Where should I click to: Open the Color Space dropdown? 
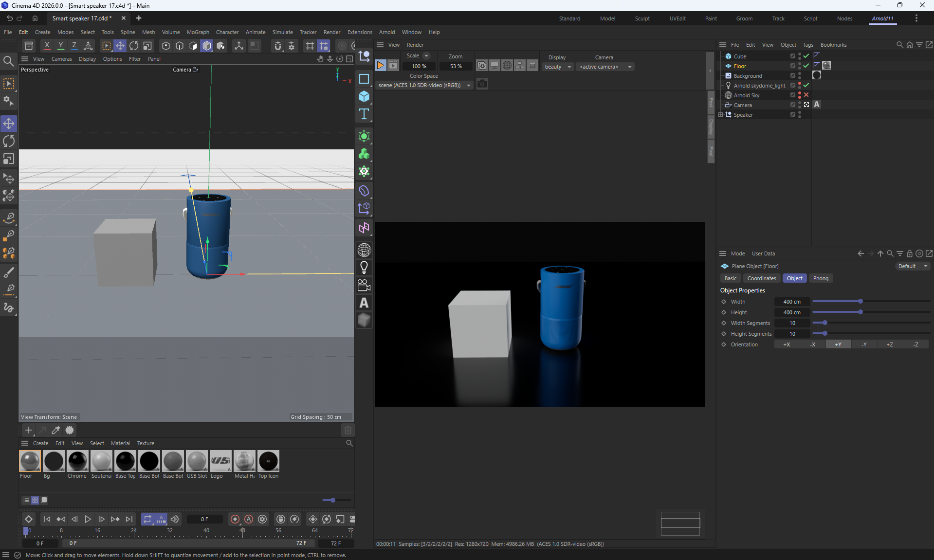[x=424, y=85]
